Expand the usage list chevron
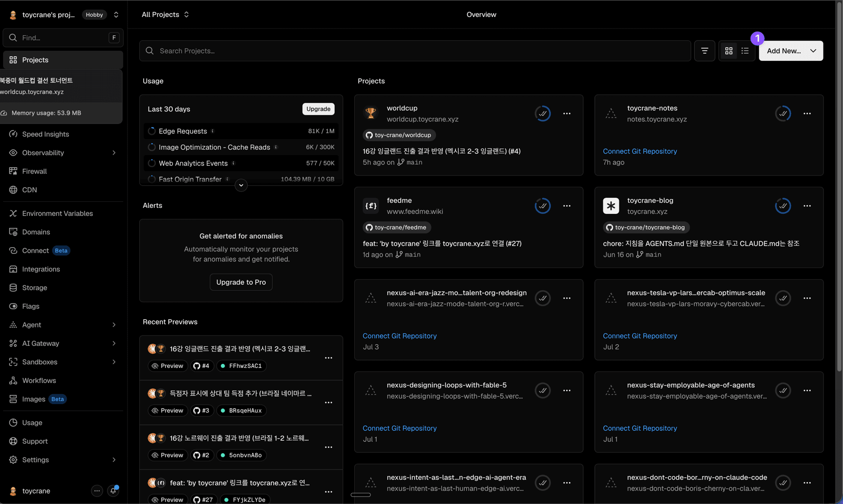 pyautogui.click(x=241, y=185)
